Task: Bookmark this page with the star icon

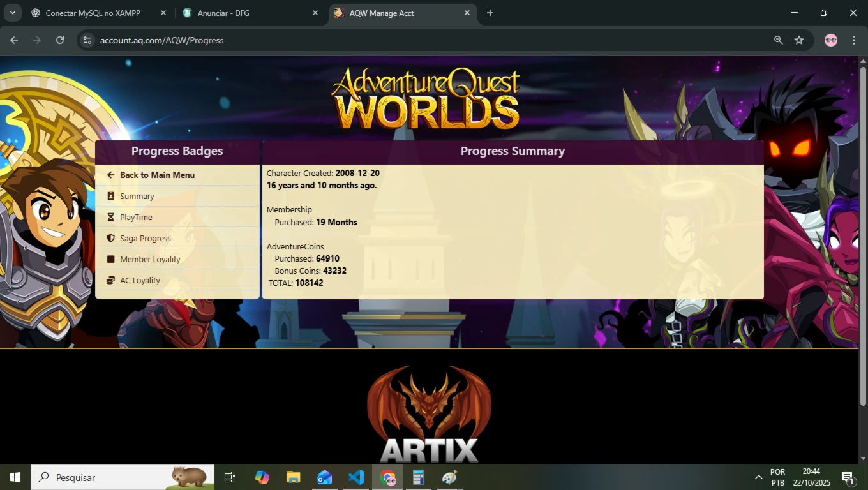Action: (799, 40)
